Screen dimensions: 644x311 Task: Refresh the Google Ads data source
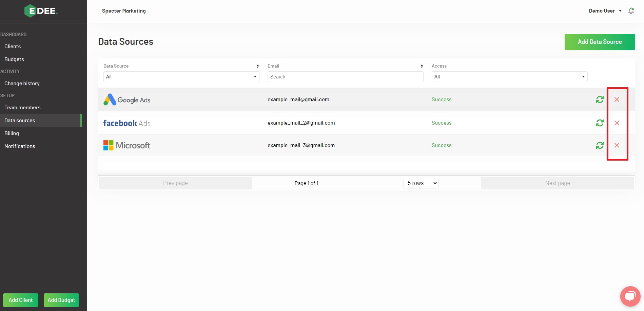(600, 99)
